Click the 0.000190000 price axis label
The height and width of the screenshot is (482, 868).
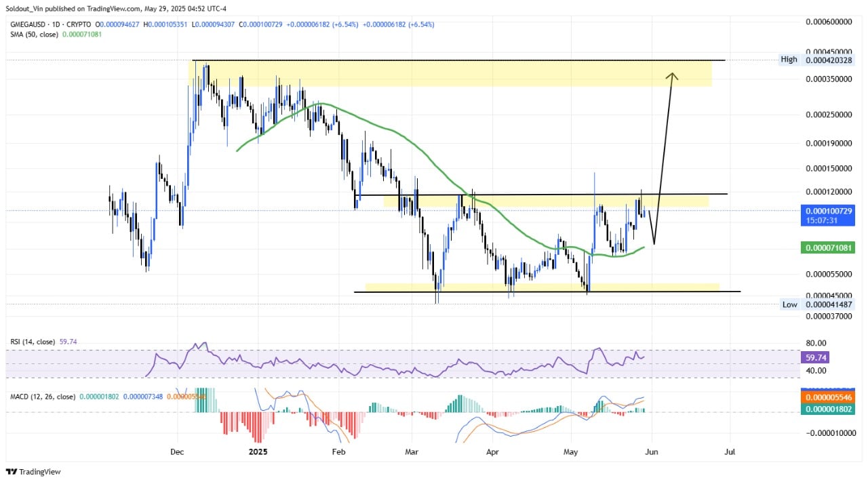(x=828, y=144)
